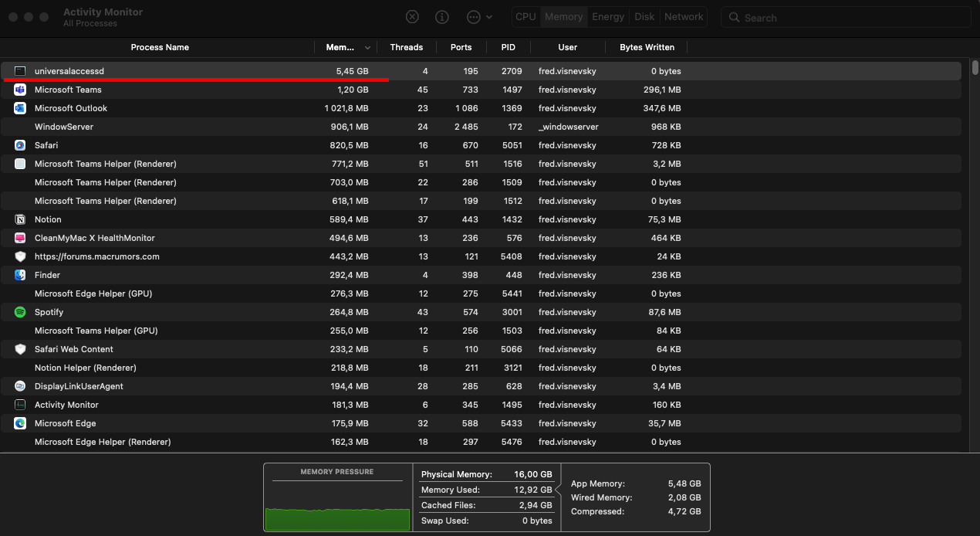Screen dimensions: 980x536
Task: Click the Stop process (X) toolbar icon
Action: pos(413,16)
